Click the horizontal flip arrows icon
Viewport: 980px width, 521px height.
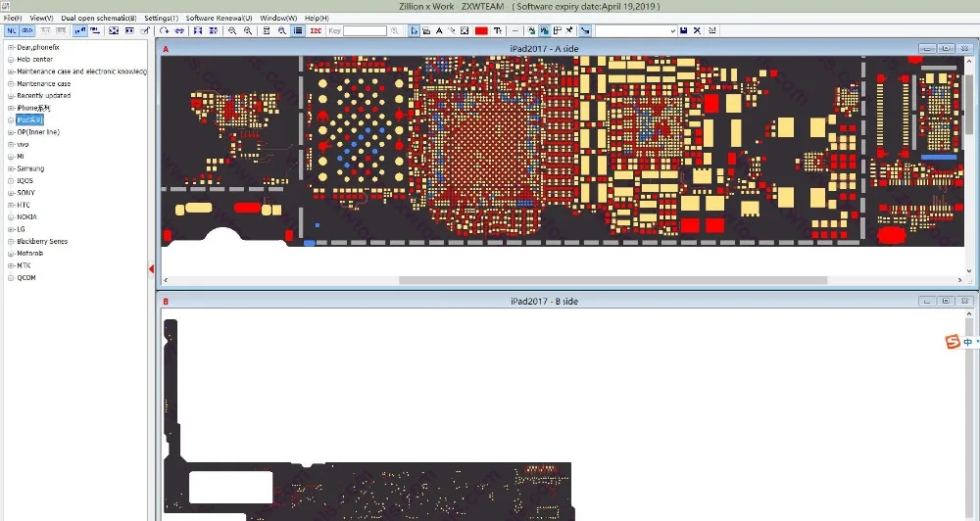[179, 30]
